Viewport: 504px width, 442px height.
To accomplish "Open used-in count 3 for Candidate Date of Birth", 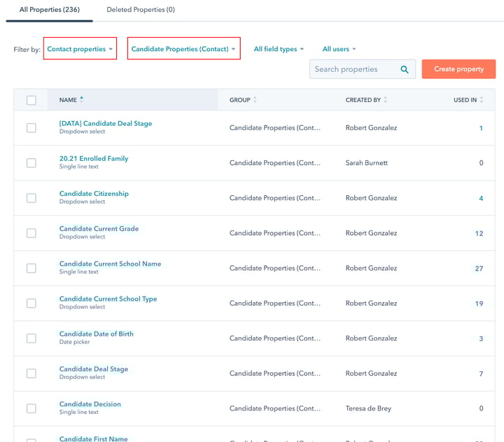I will point(481,338).
